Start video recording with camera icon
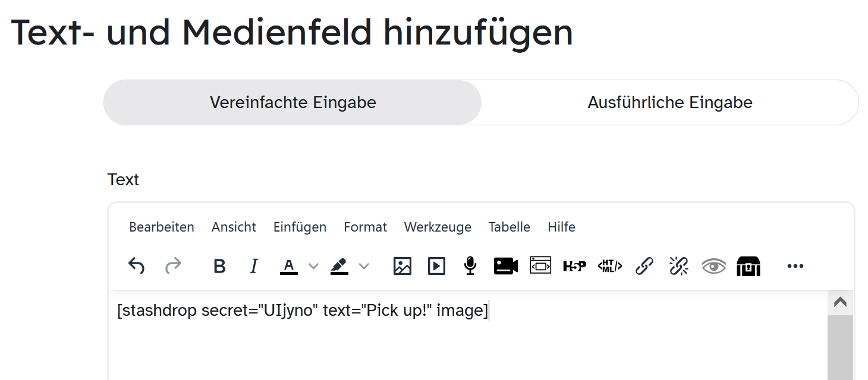This screenshot has width=868, height=380. (506, 266)
